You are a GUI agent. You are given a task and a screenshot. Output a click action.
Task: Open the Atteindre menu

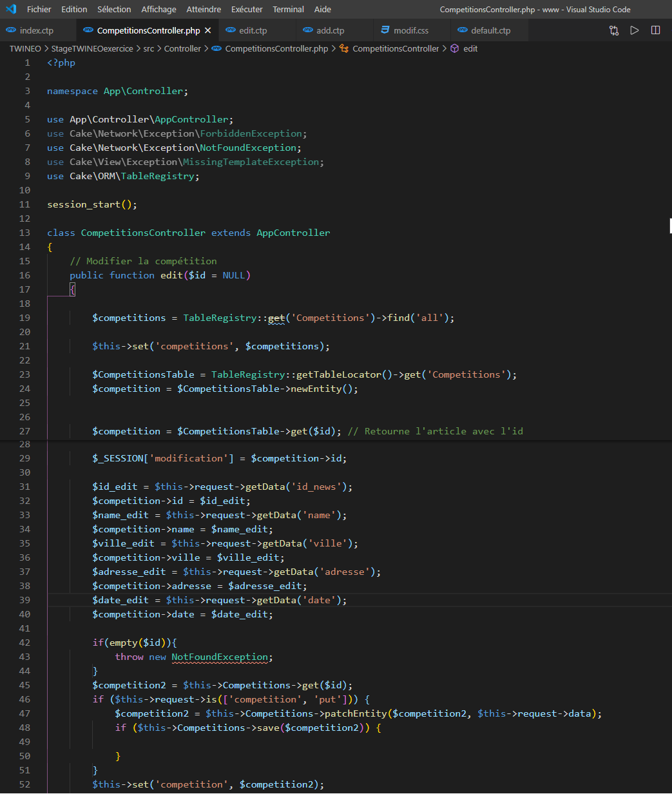(204, 10)
